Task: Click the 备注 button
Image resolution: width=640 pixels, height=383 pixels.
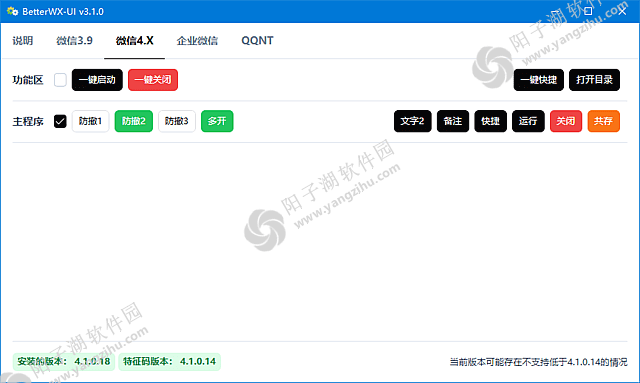Action: click(453, 121)
